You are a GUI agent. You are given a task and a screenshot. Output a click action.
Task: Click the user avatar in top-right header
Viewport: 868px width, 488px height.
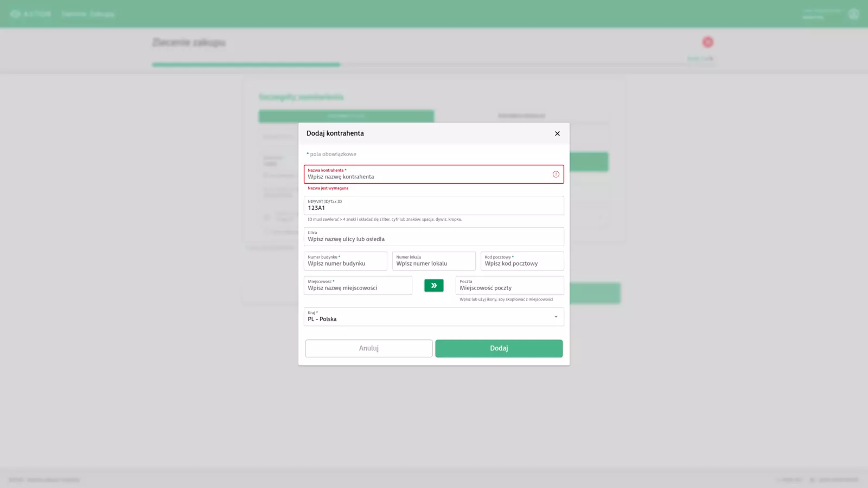tap(854, 14)
